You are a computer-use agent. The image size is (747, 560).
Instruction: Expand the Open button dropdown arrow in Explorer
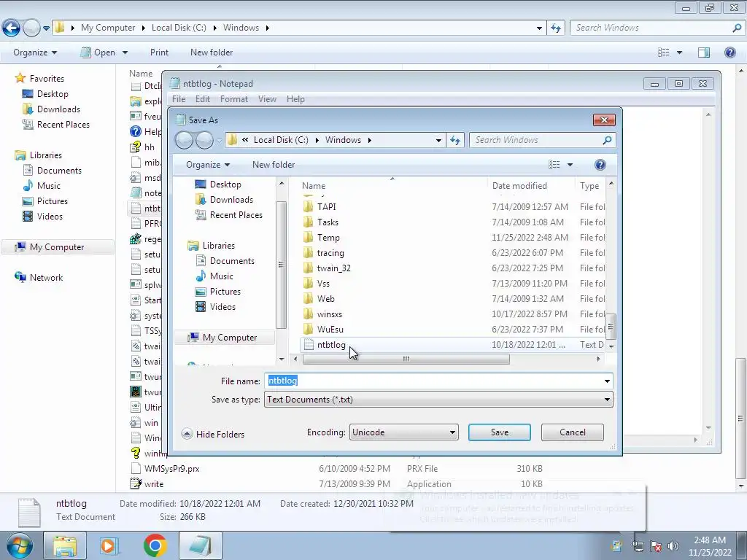(x=125, y=52)
